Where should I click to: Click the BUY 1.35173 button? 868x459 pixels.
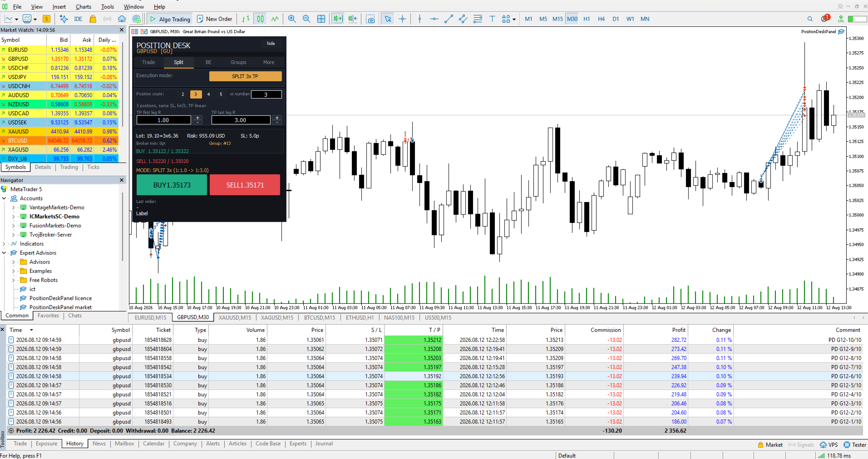(172, 185)
